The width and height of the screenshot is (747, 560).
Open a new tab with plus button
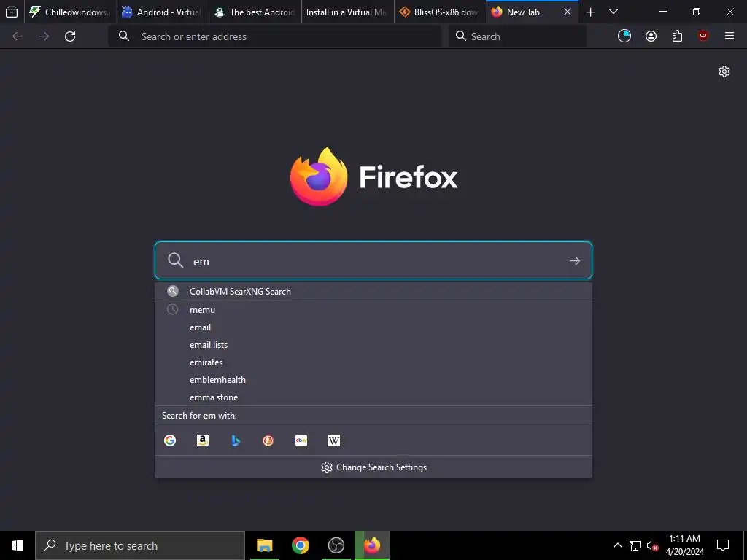tap(590, 12)
